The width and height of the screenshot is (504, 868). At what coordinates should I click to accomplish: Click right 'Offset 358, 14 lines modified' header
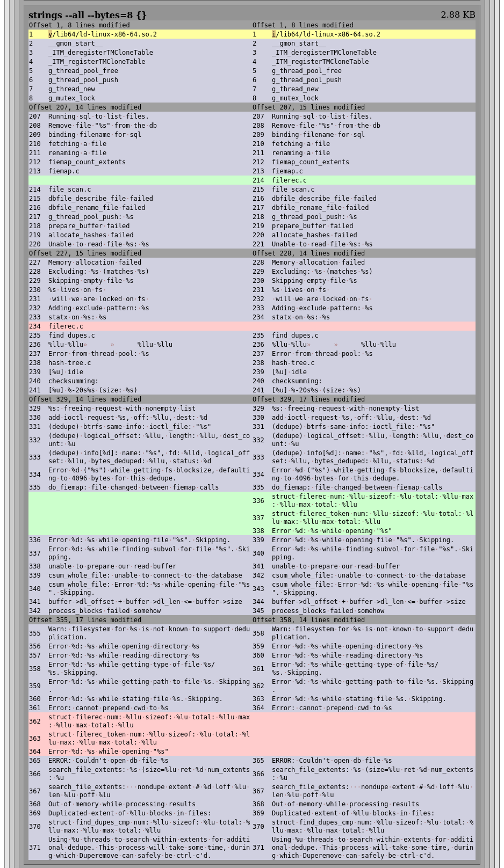pyautogui.click(x=308, y=620)
